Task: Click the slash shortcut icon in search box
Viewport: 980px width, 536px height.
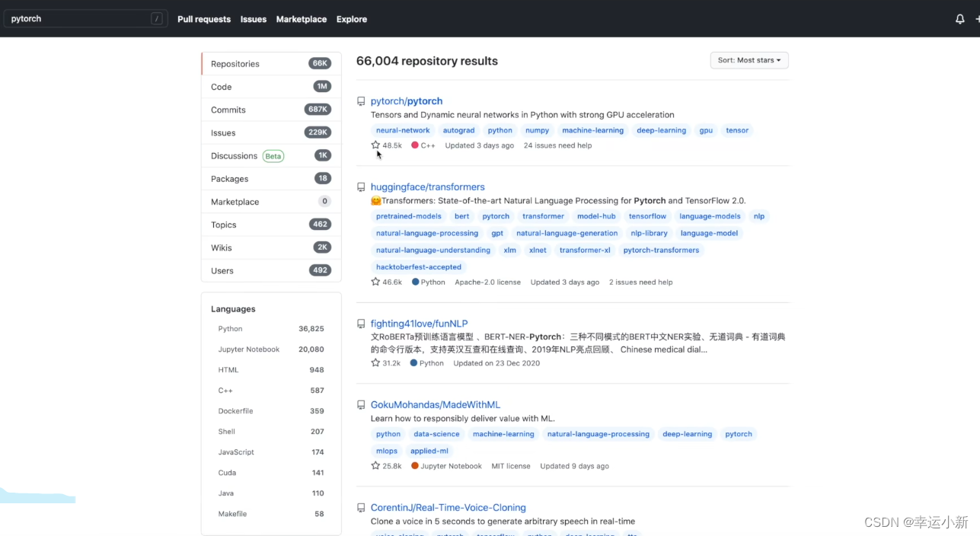Action: point(157,19)
